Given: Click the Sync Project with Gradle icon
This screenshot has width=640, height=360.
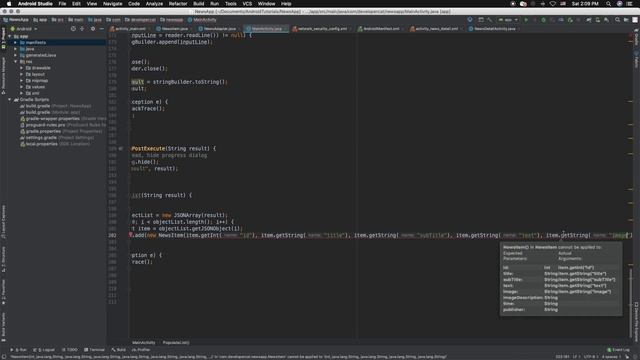Looking at the screenshot, I should tap(589, 20).
